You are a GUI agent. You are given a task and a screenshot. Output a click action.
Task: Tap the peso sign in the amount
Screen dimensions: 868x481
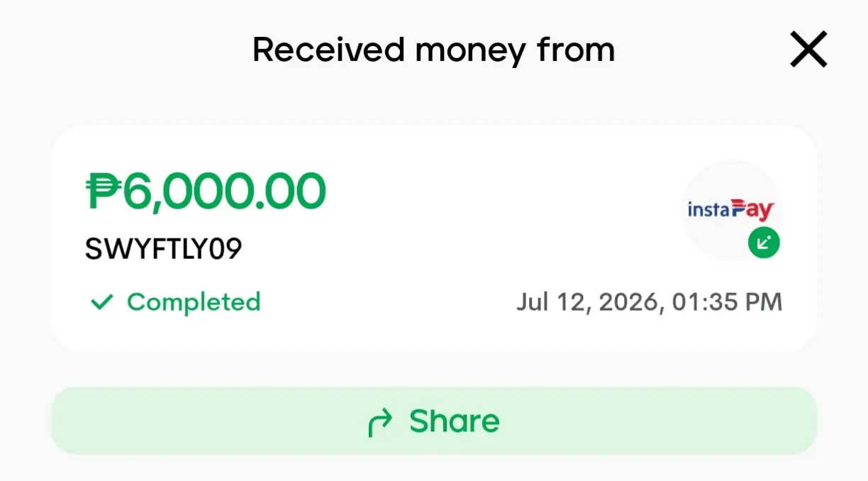click(x=104, y=192)
